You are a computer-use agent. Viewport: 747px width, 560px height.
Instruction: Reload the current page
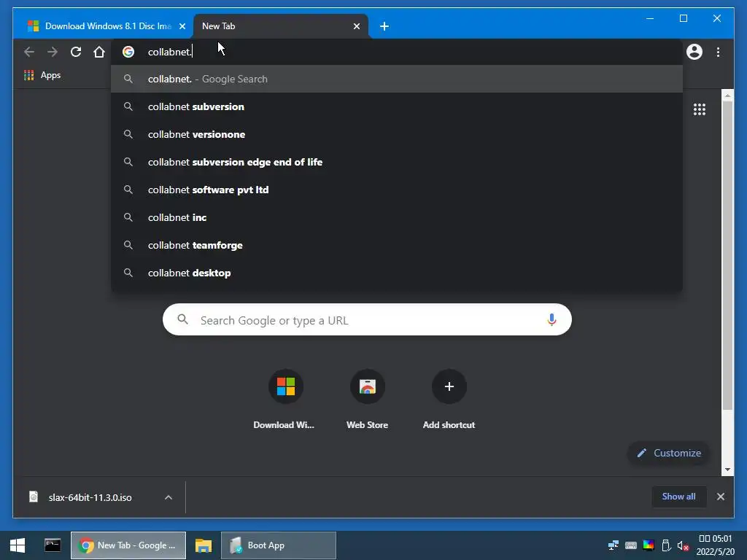coord(76,52)
